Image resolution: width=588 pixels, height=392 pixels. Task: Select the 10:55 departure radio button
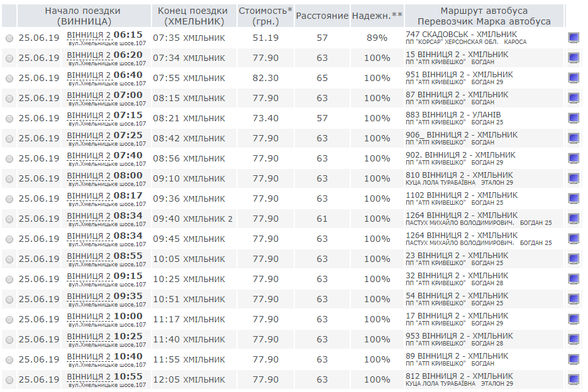(9, 380)
